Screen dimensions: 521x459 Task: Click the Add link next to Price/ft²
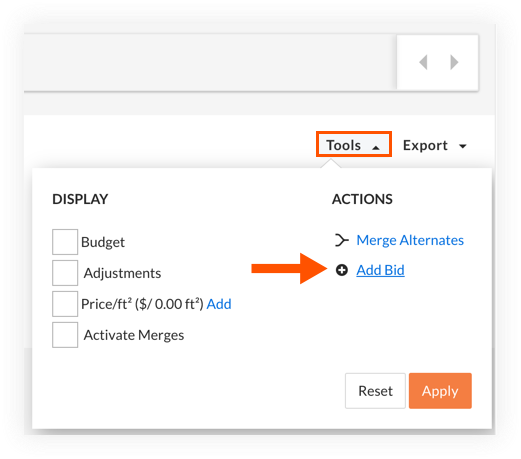coord(219,304)
